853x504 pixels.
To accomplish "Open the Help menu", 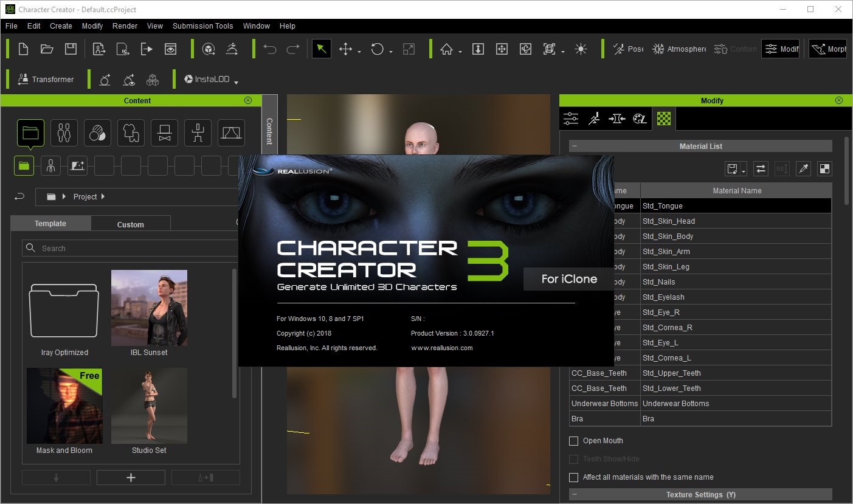I will tap(288, 26).
